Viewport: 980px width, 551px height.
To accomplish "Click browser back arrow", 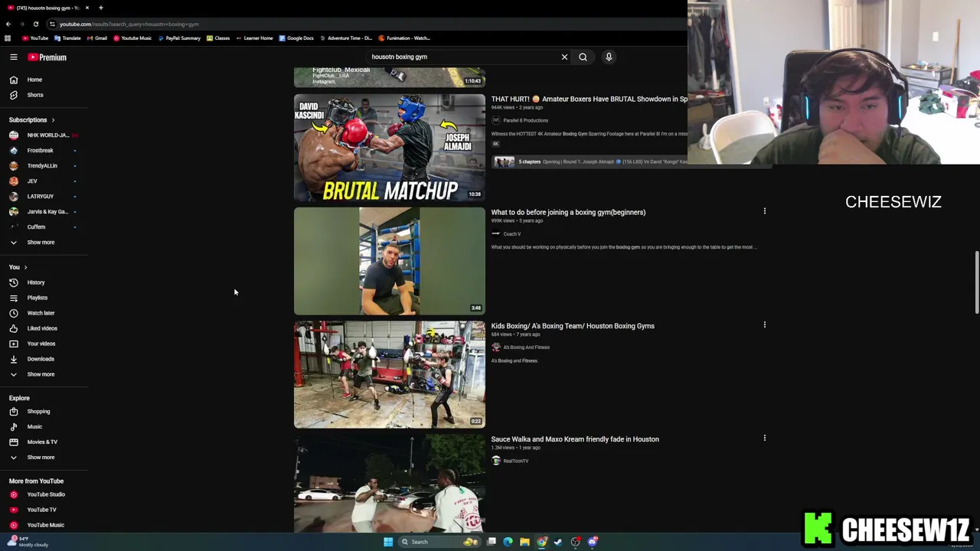I will tap(8, 24).
